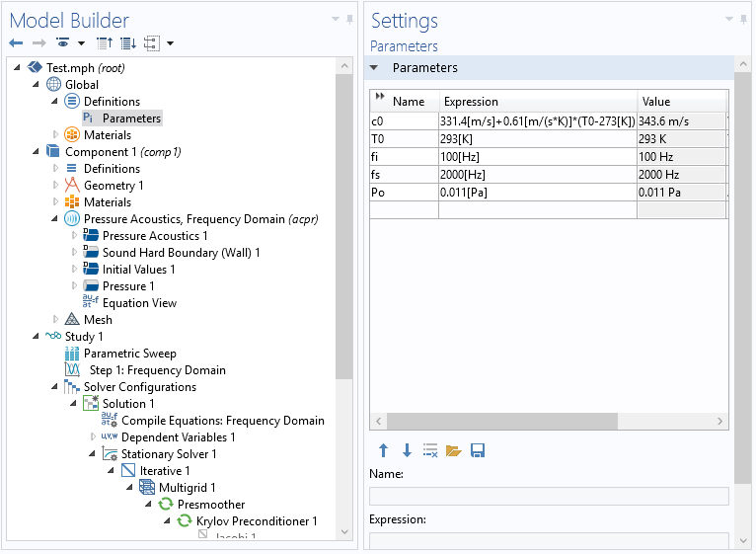Click the Collapse All tree icon
Image resolution: width=756 pixels, height=554 pixels.
click(105, 43)
